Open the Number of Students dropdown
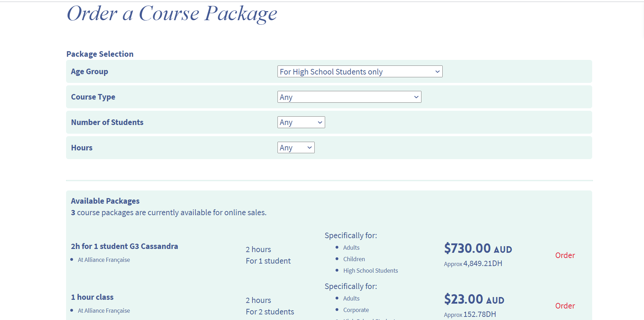This screenshot has height=320, width=644. (301, 122)
